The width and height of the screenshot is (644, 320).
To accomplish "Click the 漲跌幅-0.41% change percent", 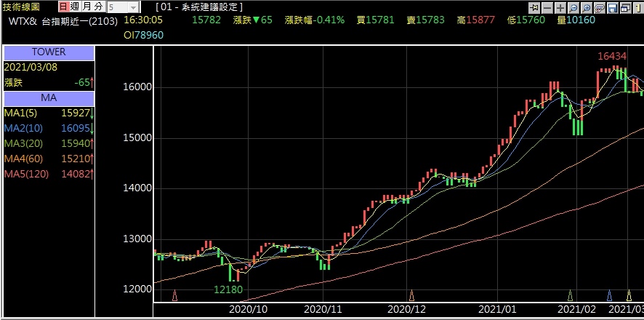I will tap(315, 20).
